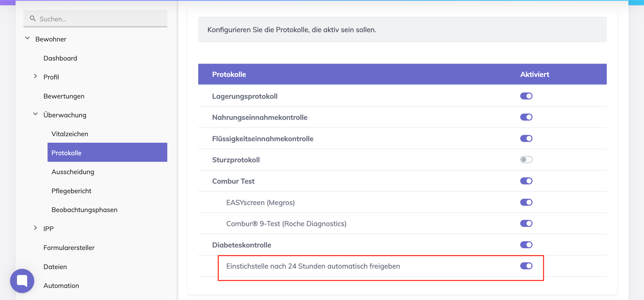Navigate to Formularersteller
Image resolution: width=644 pixels, height=300 pixels.
click(69, 248)
